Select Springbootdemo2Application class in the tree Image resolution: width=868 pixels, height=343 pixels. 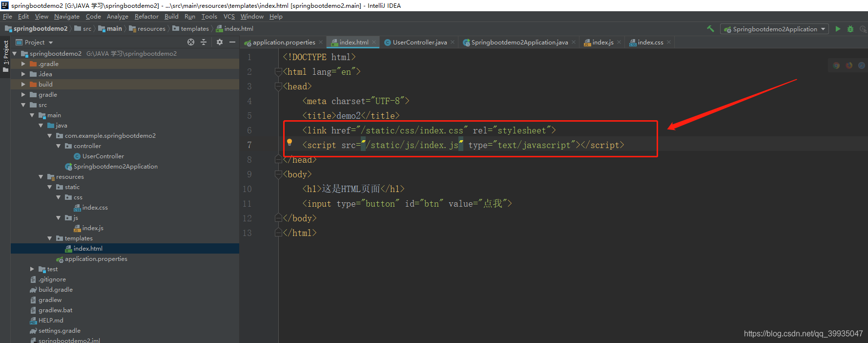(x=111, y=167)
